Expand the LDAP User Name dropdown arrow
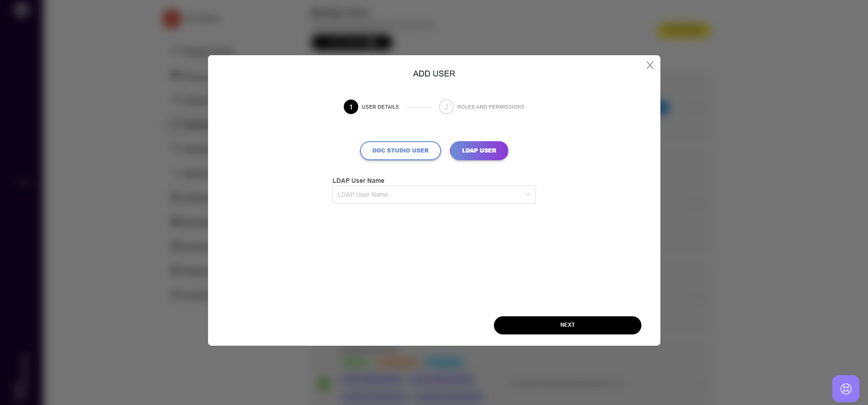 point(527,195)
